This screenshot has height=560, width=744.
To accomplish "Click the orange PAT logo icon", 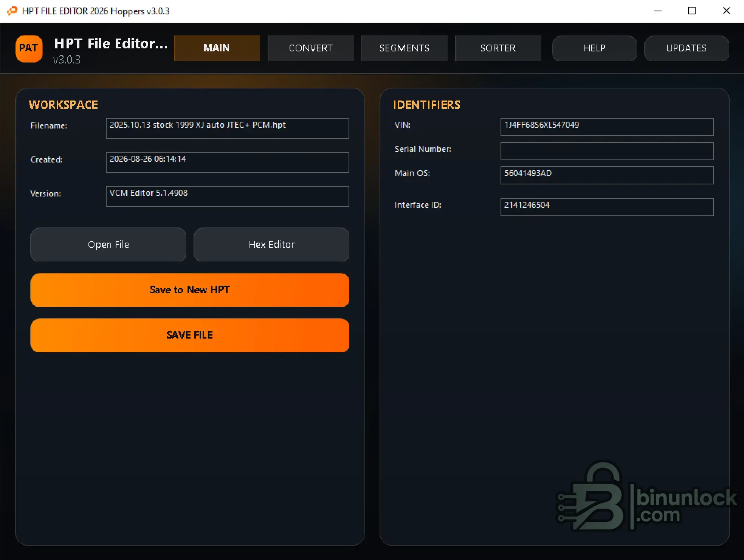I will coord(29,48).
